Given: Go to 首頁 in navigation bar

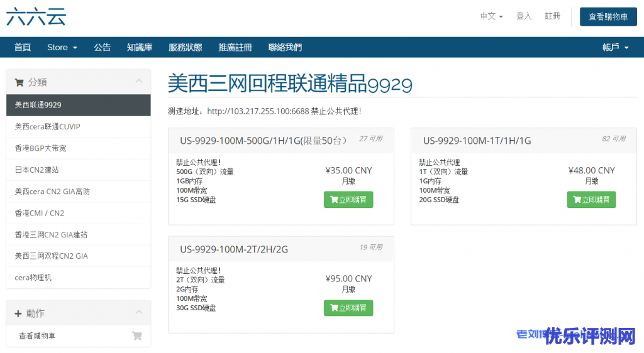Looking at the screenshot, I should 23,47.
